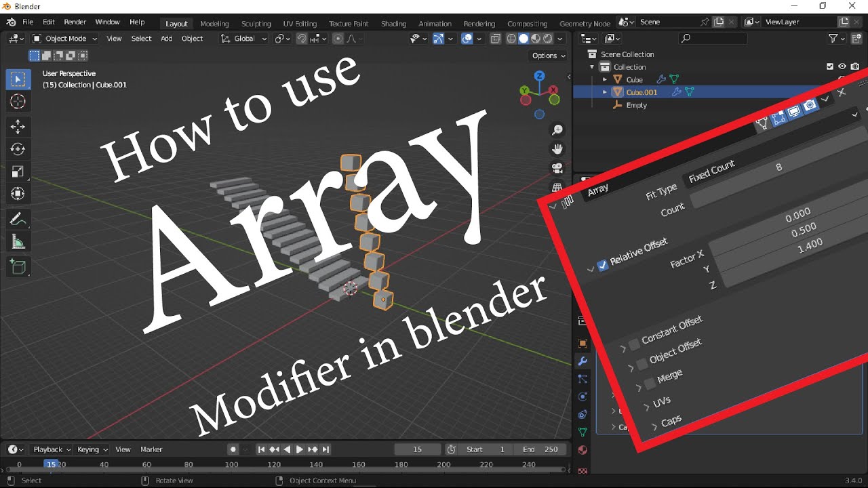868x488 pixels.
Task: Click frame 100 on timeline ruler
Action: coord(231,465)
